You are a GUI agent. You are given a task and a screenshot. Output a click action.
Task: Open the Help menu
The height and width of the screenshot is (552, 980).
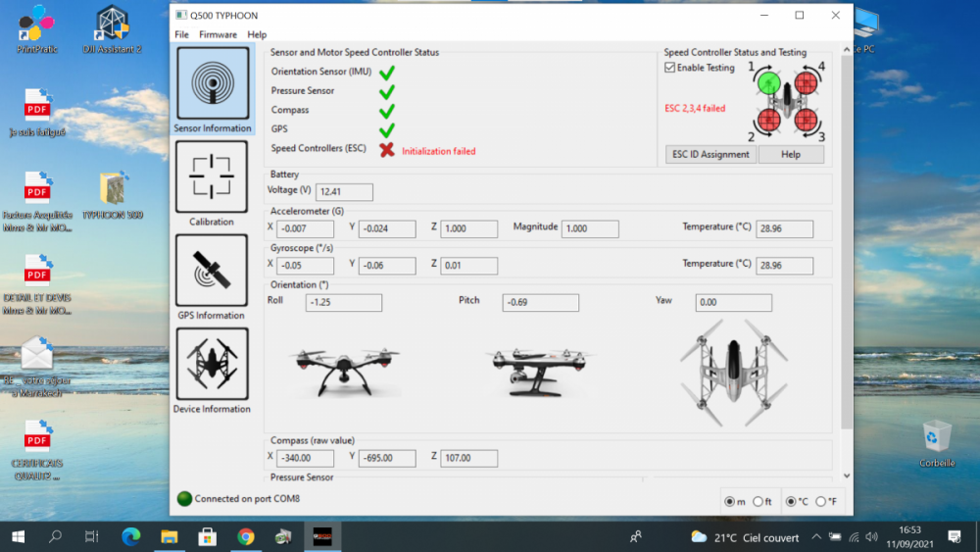point(256,34)
